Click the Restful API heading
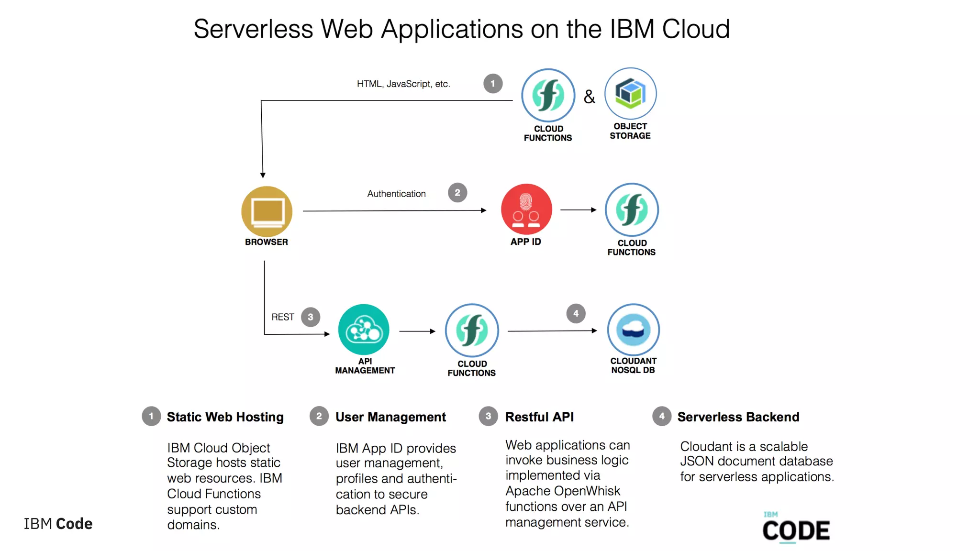Screen dimensions: 980x551 tap(539, 417)
